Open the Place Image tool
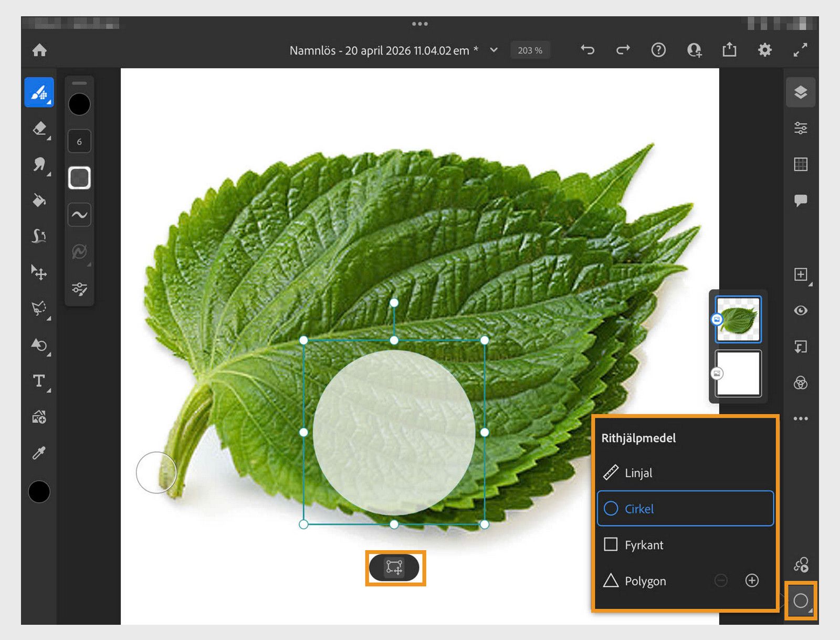840x640 pixels. point(39,417)
